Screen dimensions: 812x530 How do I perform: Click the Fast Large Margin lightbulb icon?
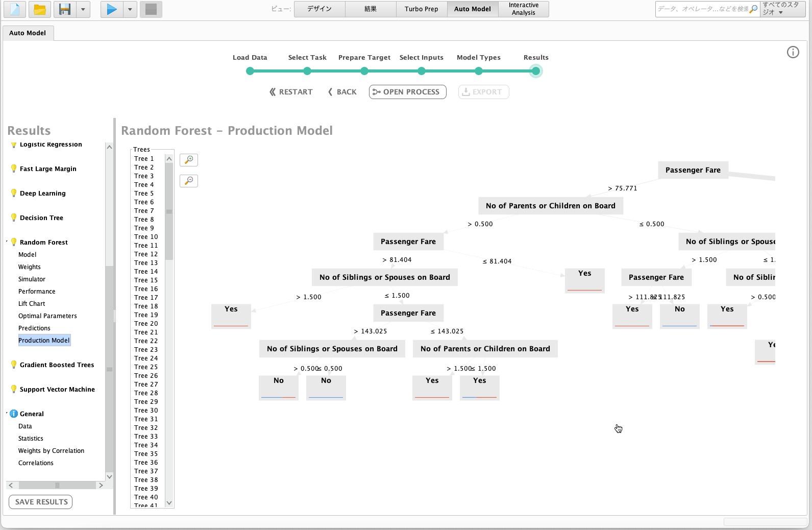[x=14, y=168]
